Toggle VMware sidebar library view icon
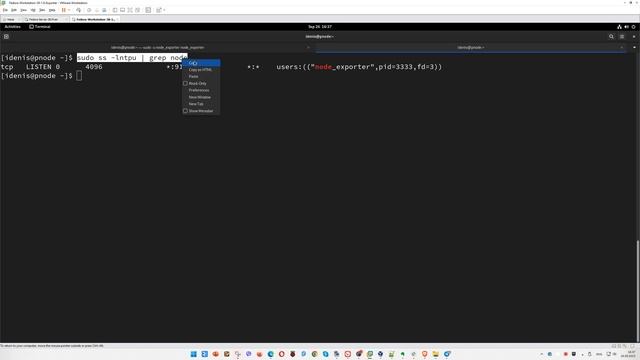 tap(115, 10)
